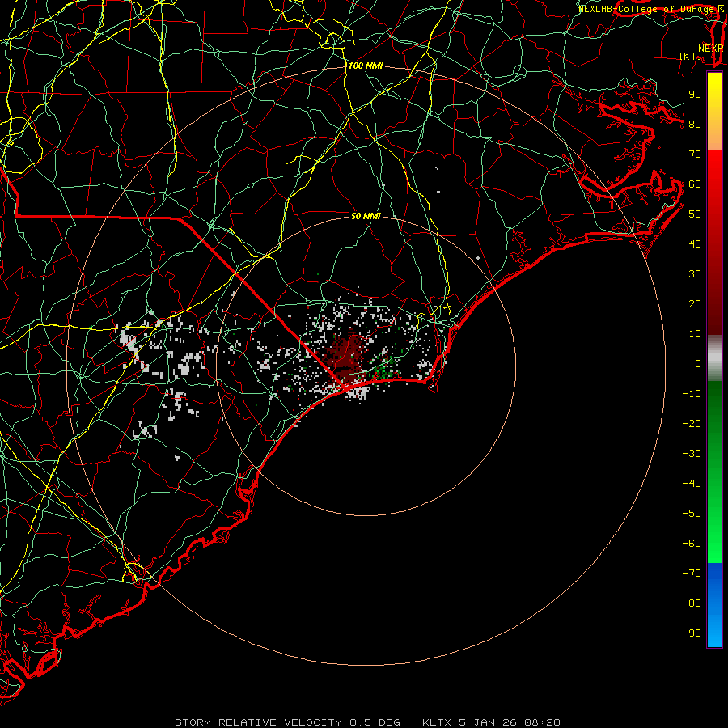Click the 80 value on velocity scale
Screen dimensions: 728x728
[x=695, y=125]
